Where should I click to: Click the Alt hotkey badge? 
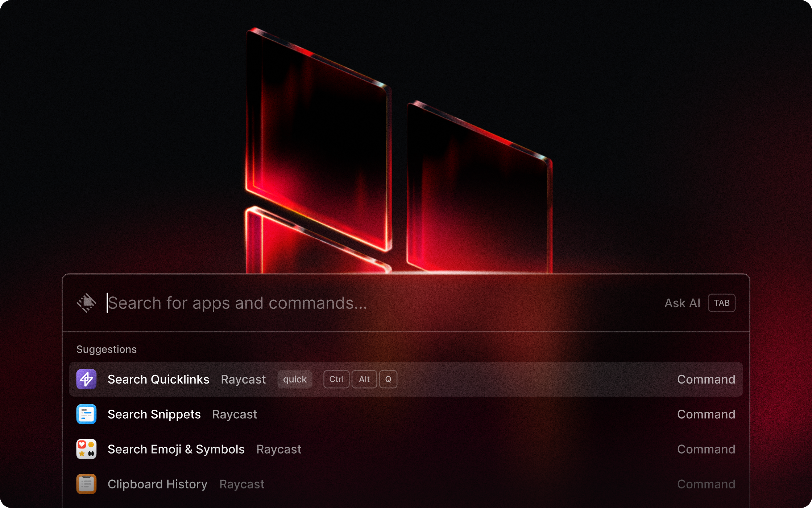pyautogui.click(x=364, y=379)
